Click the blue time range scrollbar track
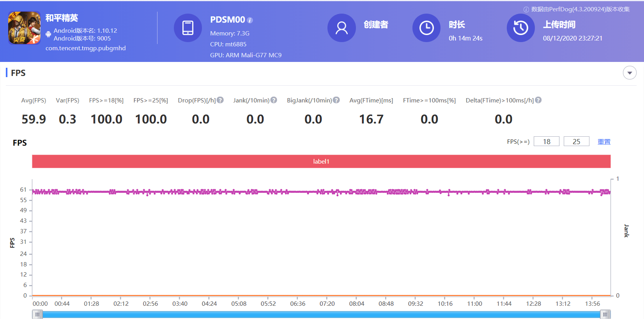Viewport: 644px width, 319px height. [x=321, y=315]
